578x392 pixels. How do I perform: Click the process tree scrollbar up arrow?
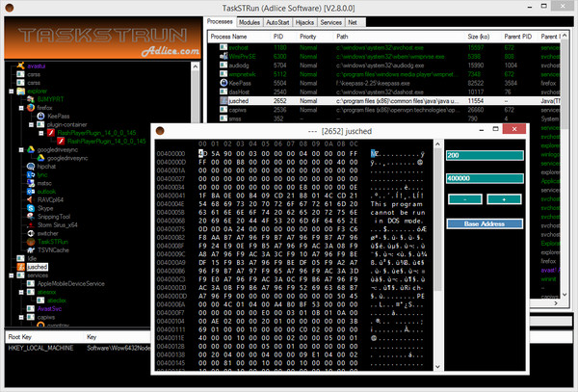pos(196,66)
